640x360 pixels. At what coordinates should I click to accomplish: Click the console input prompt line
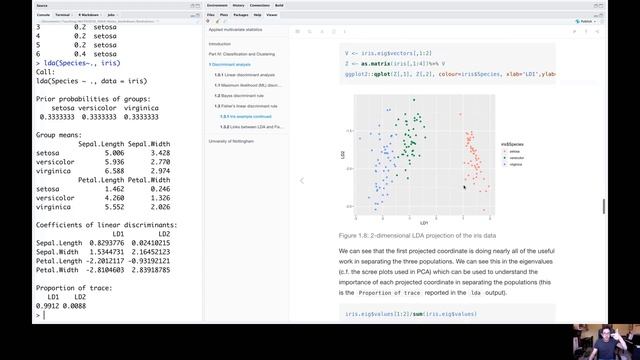[x=117, y=315]
